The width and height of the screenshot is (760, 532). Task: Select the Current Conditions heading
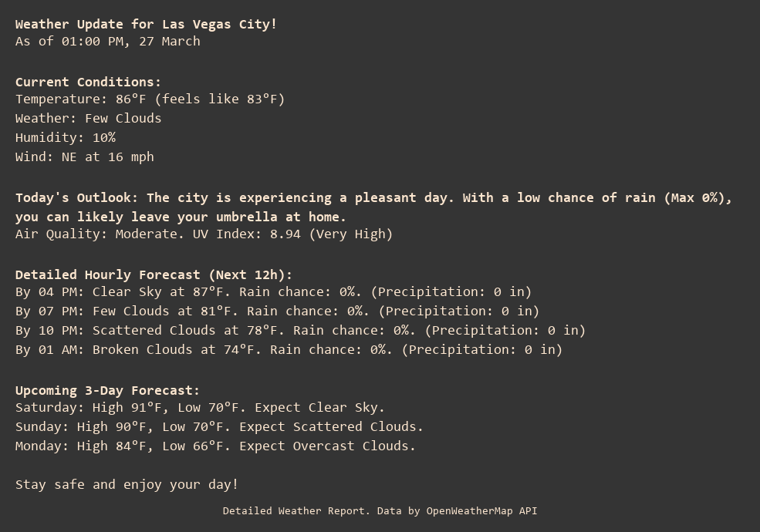tap(88, 82)
